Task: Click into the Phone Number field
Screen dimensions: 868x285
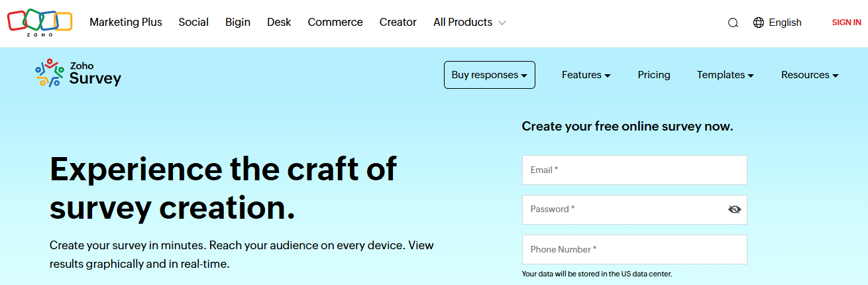Action: click(x=634, y=250)
